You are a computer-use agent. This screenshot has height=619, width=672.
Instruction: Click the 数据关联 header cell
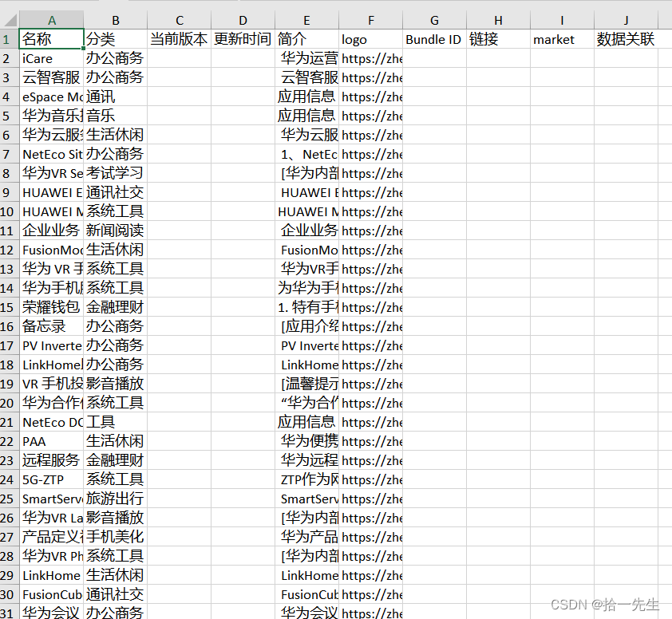click(627, 39)
